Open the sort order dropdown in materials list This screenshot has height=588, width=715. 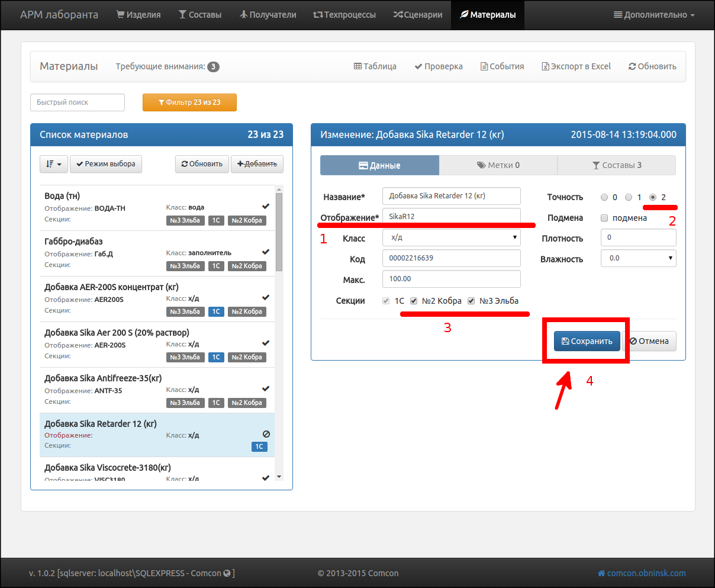[x=54, y=164]
